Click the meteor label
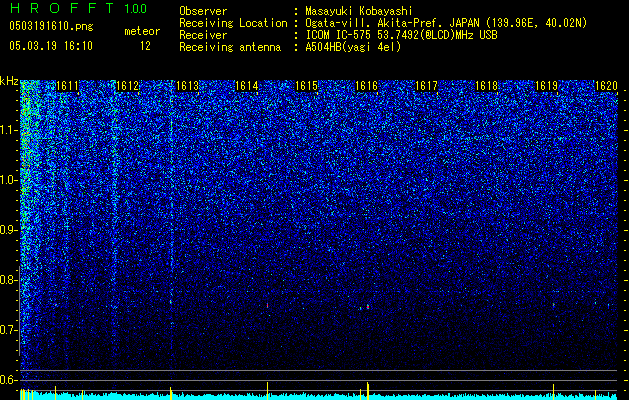The height and width of the screenshot is (400, 629). tap(142, 31)
